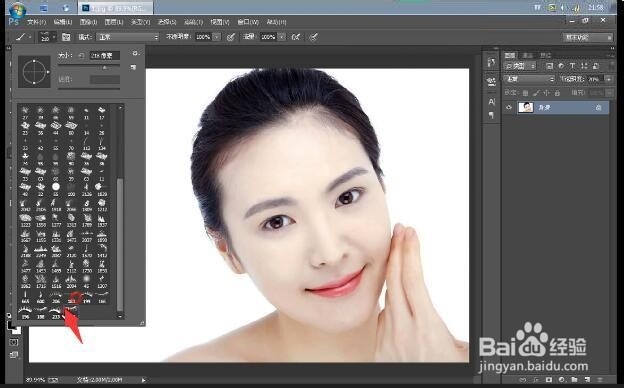This screenshot has height=388, width=624.
Task: Create new adjustment layer icon
Action: coord(561,380)
